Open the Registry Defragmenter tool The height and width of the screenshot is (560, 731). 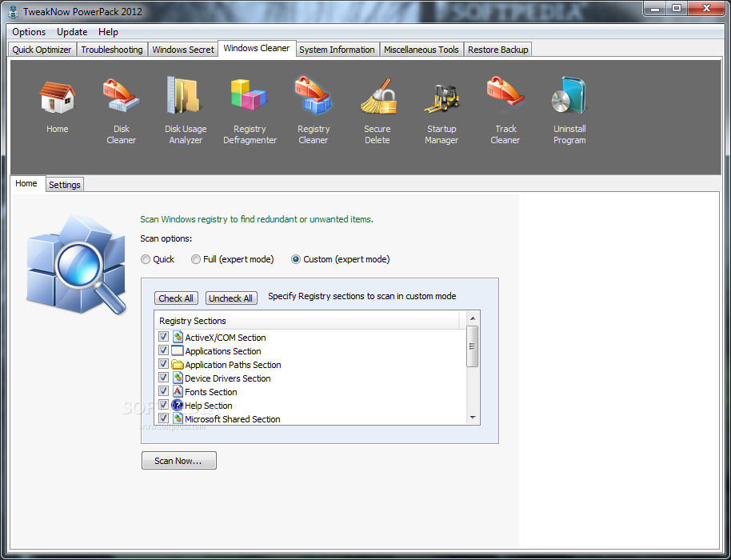[249, 95]
